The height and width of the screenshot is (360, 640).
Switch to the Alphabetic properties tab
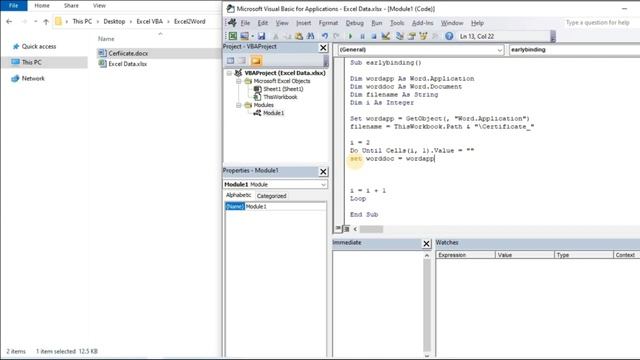click(239, 196)
